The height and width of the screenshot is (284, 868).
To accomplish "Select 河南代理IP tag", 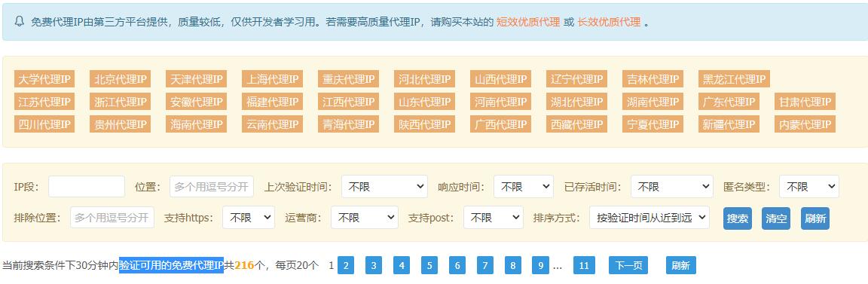I will pos(500,102).
